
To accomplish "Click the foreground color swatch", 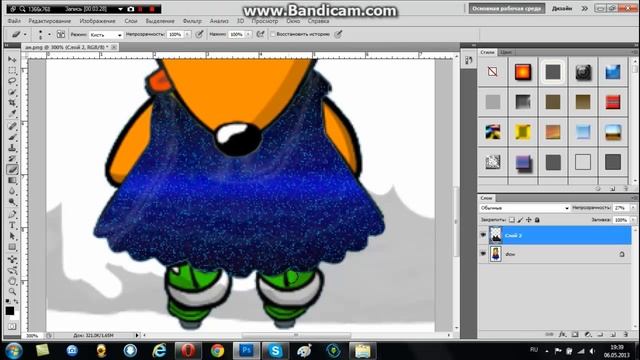I will [10, 311].
